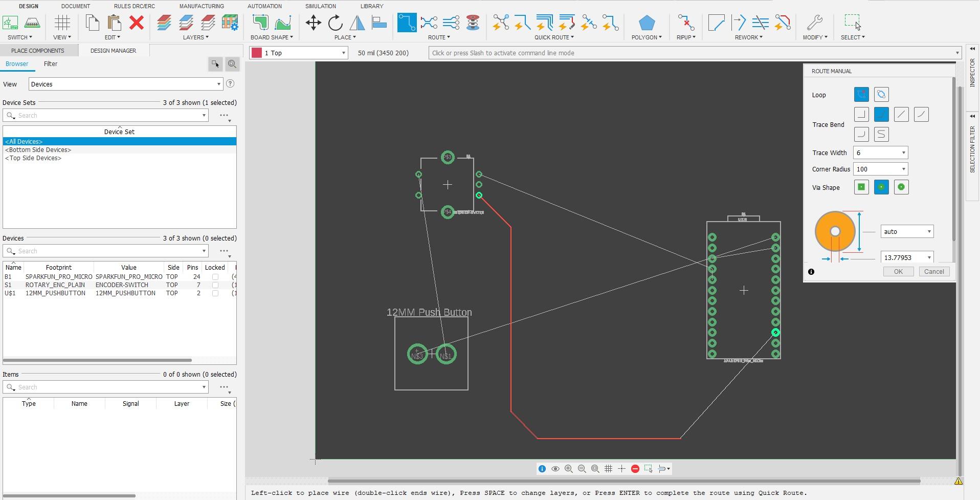The width and height of the screenshot is (980, 500).
Task: Click the zoom-in icon in canvas toolbar
Action: click(569, 468)
